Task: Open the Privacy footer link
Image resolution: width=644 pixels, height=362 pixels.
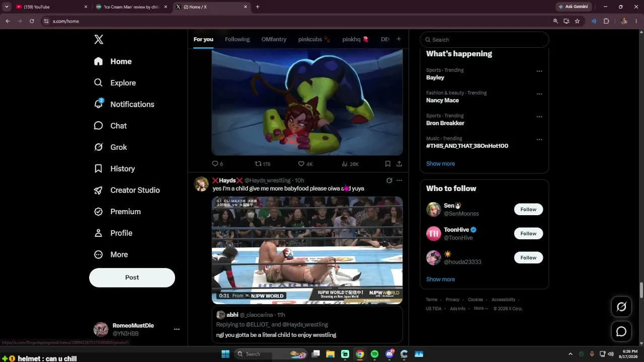Action: point(452,300)
